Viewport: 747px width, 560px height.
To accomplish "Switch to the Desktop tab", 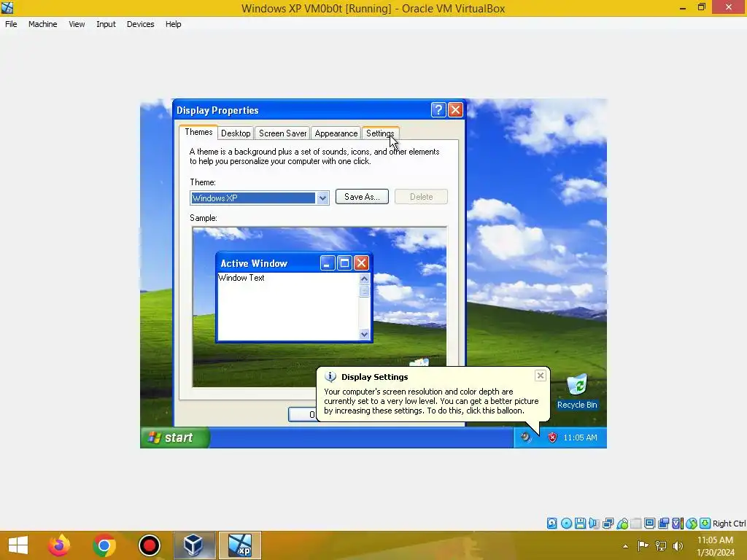I will (236, 133).
